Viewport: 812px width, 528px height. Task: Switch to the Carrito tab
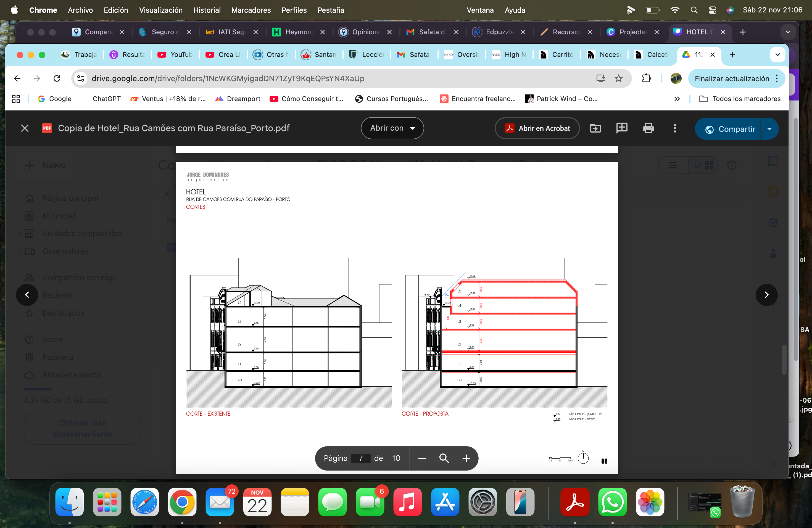tap(557, 55)
